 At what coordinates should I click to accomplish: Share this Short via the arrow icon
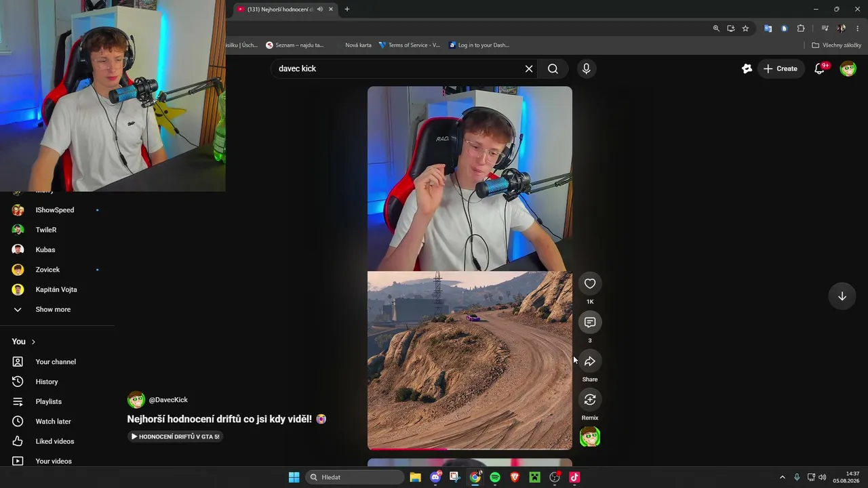pyautogui.click(x=590, y=361)
